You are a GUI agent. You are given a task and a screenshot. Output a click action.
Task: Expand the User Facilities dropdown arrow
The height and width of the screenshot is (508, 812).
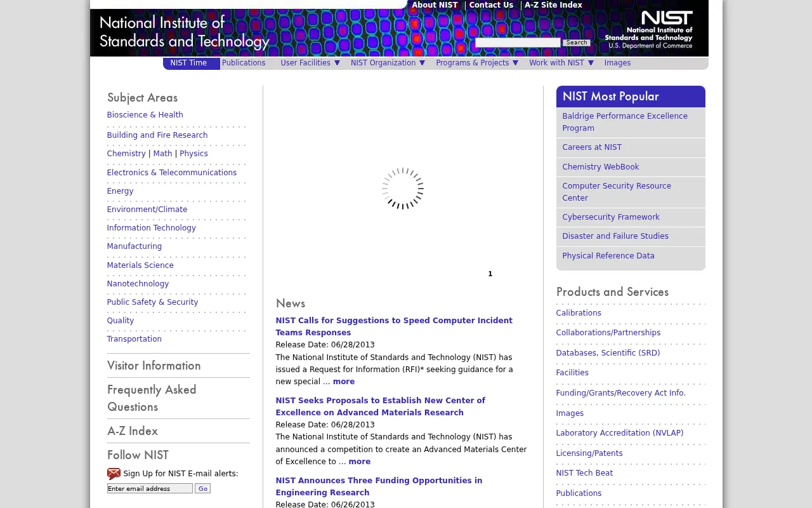coord(337,63)
